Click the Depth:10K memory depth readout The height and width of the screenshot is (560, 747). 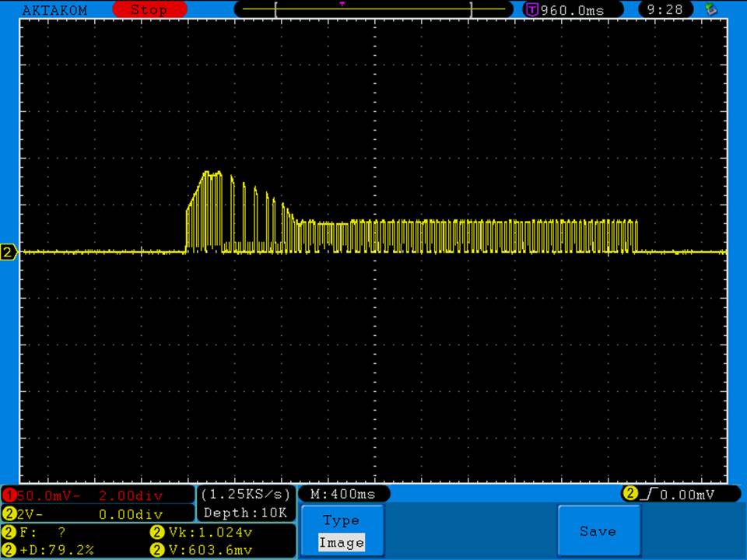(246, 513)
